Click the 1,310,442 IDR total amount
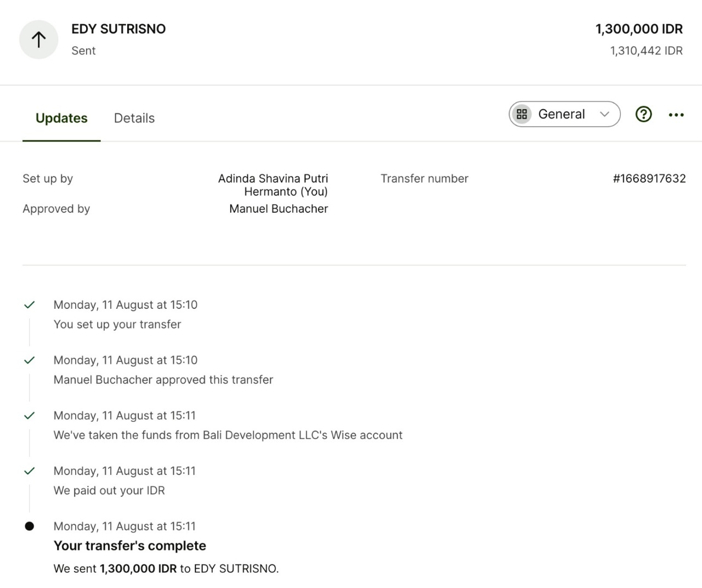Screen dimensions: 702x588 tap(646, 51)
